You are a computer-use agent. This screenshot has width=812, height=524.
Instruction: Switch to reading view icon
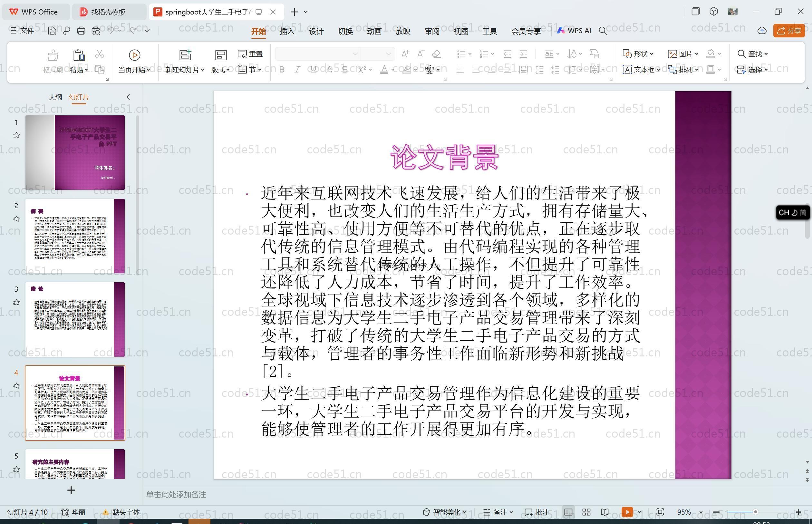(604, 512)
